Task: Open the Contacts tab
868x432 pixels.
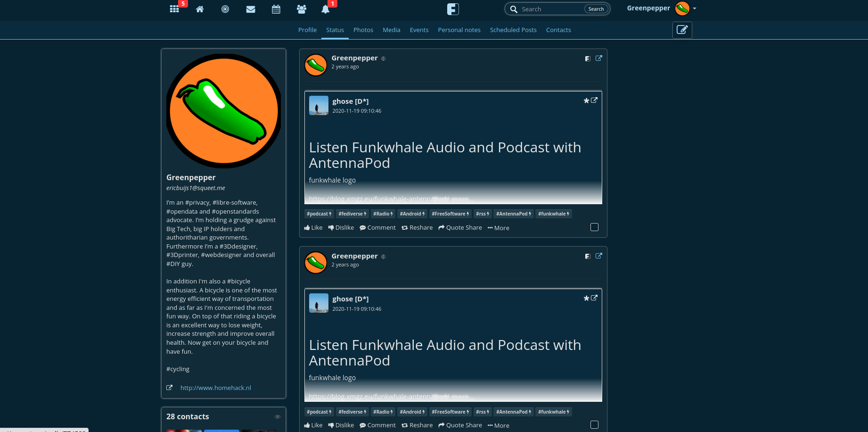Action: point(558,30)
